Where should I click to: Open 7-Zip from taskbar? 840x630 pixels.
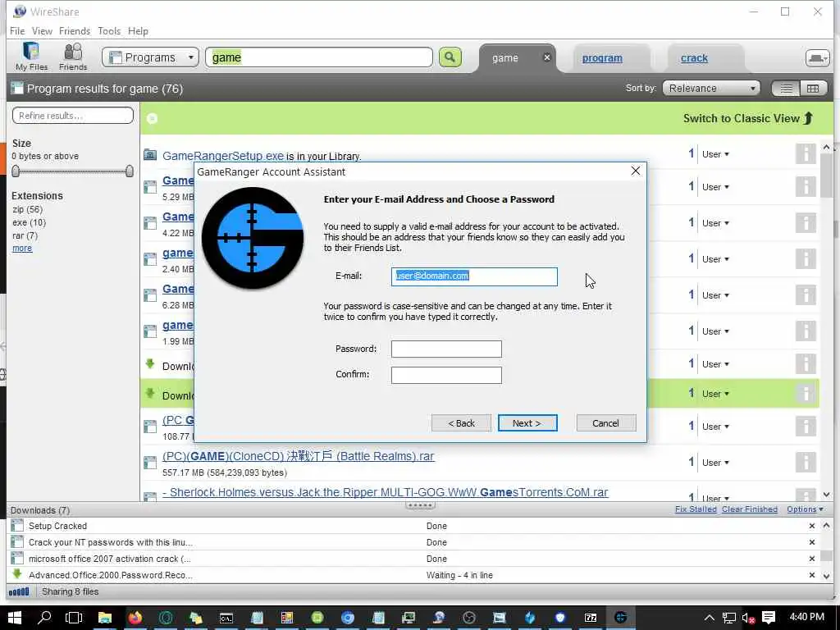coord(591,618)
